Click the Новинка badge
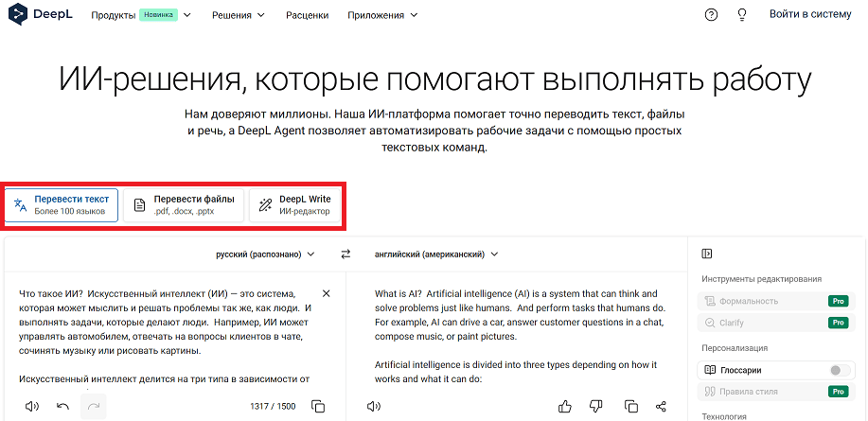The height and width of the screenshot is (421, 868). pos(158,15)
